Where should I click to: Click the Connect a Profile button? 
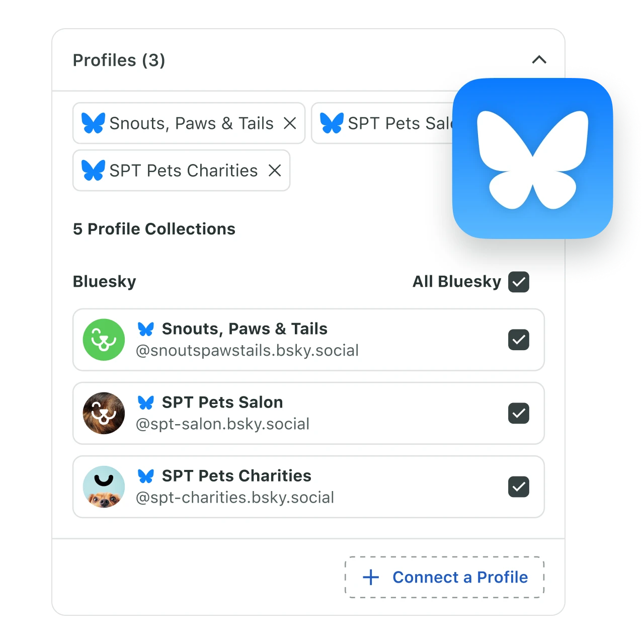(x=445, y=577)
